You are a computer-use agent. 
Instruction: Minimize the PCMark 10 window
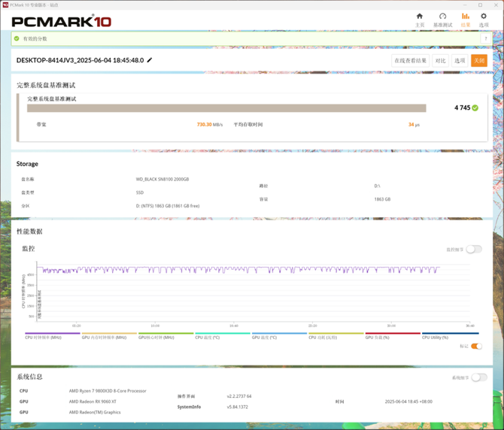465,5
